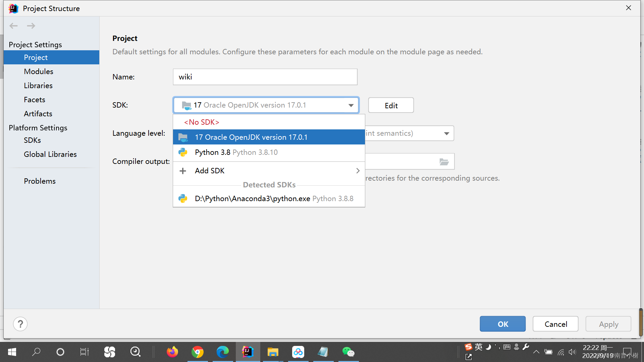Choose Python 3.8 SDK option
Viewport: 644px width, 362px height.
(269, 152)
